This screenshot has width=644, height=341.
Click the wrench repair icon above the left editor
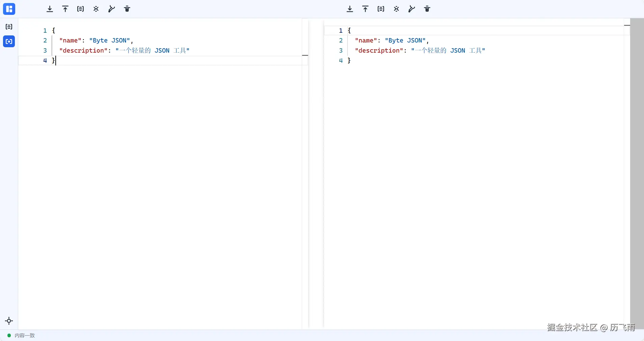pyautogui.click(x=112, y=9)
